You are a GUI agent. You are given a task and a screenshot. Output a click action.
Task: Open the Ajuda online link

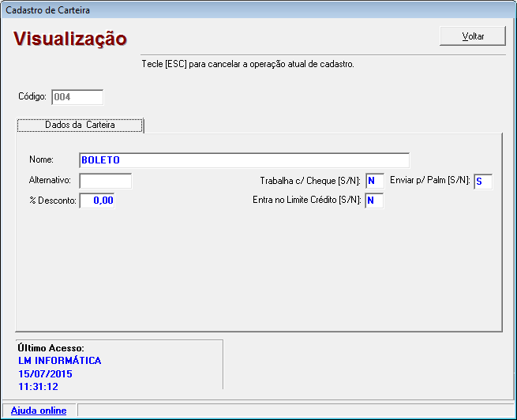click(39, 411)
